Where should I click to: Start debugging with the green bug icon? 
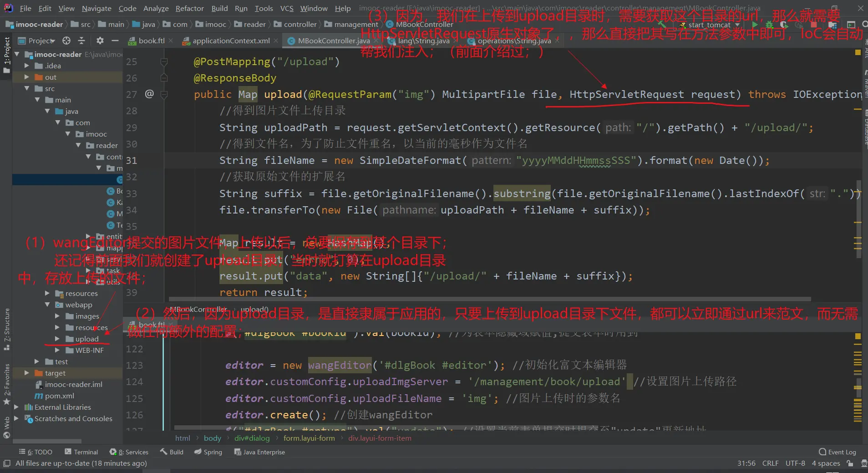769,25
